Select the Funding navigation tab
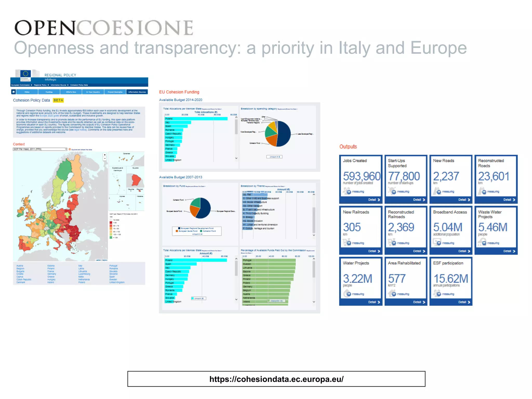 (49, 92)
